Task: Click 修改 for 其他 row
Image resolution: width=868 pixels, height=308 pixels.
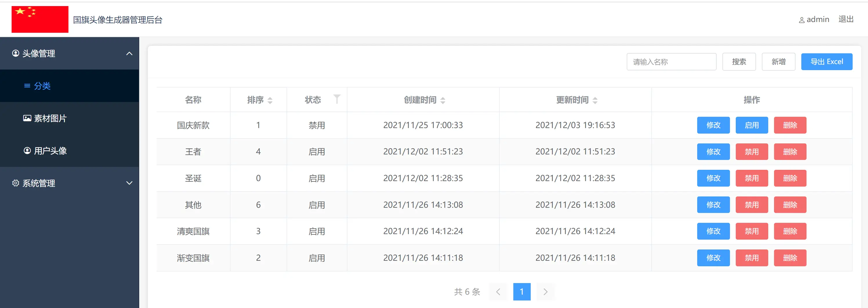Action: [713, 205]
